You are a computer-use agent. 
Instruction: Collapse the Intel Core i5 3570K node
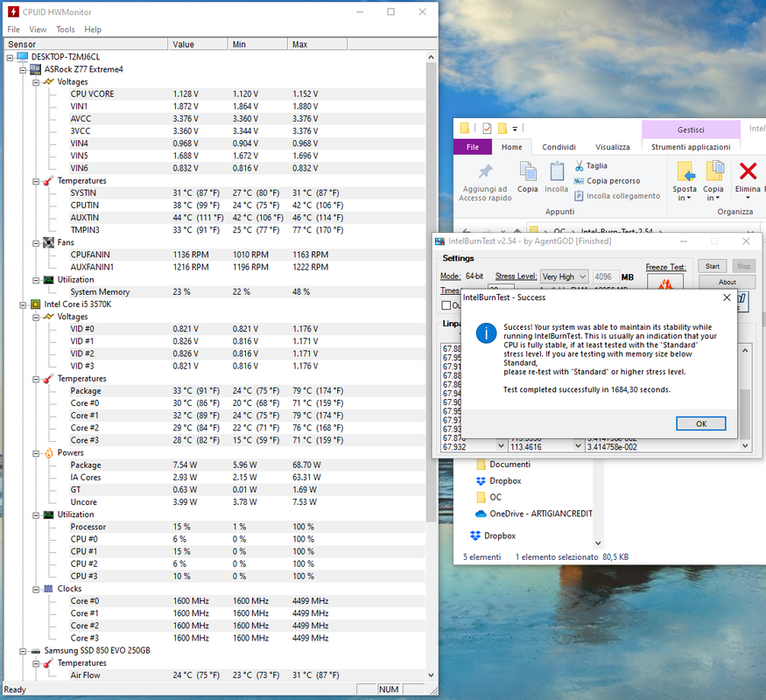23,305
